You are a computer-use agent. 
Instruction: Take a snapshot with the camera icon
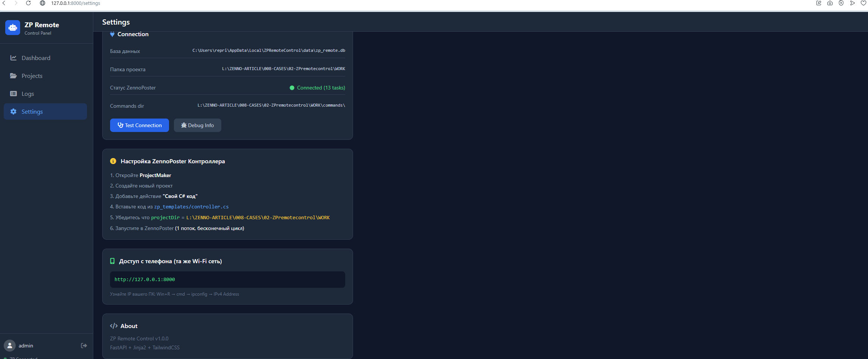tap(830, 3)
